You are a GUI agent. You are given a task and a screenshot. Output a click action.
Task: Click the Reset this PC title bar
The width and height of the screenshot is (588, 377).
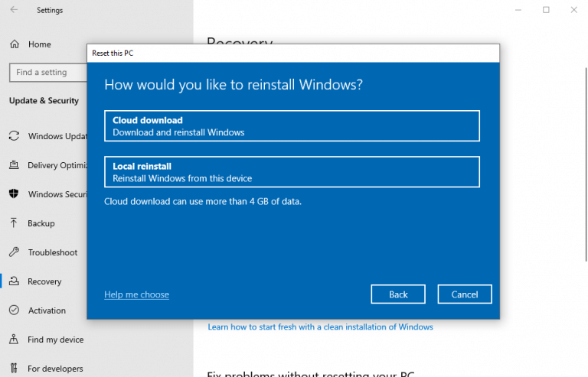(293, 54)
